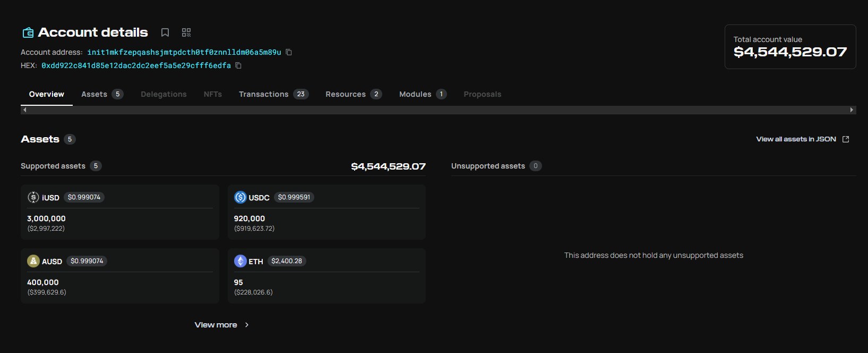Image resolution: width=868 pixels, height=353 pixels.
Task: Copy the account address
Action: point(289,52)
